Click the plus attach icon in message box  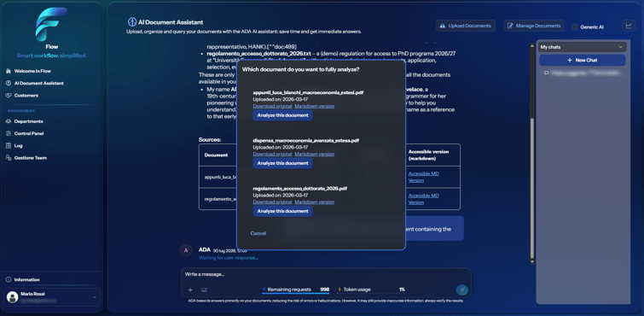[190, 290]
